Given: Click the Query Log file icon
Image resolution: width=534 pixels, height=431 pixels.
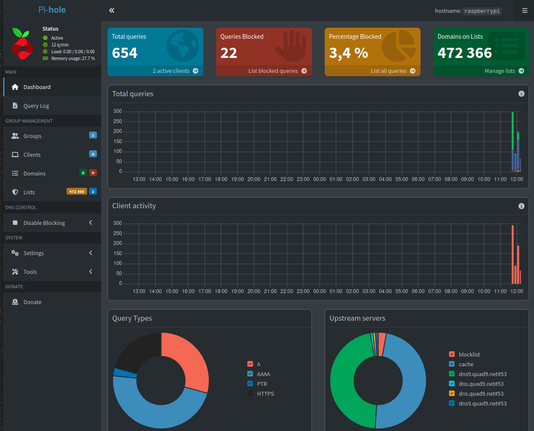Looking at the screenshot, I should [15, 106].
